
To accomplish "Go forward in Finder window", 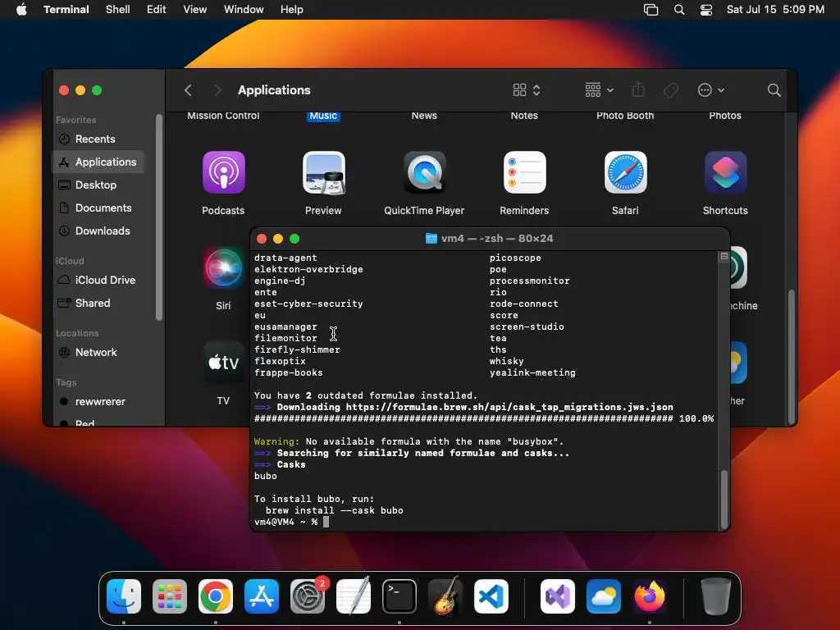I will (217, 90).
